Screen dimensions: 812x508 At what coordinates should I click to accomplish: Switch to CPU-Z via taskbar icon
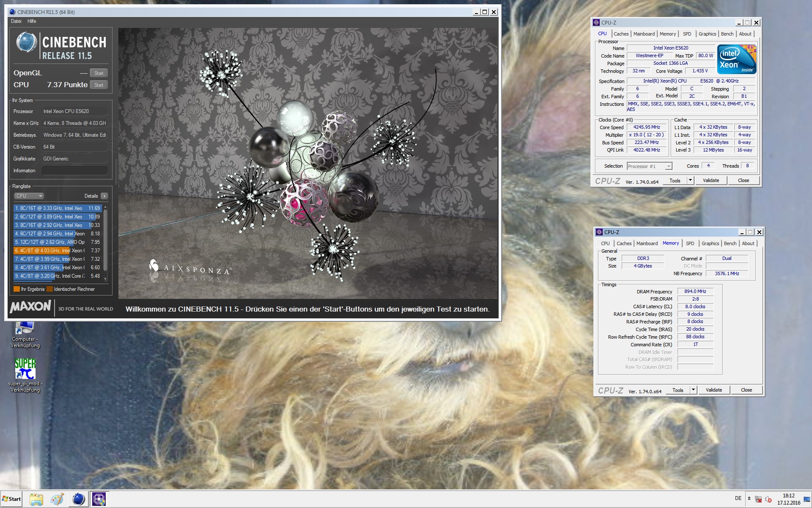tap(99, 499)
